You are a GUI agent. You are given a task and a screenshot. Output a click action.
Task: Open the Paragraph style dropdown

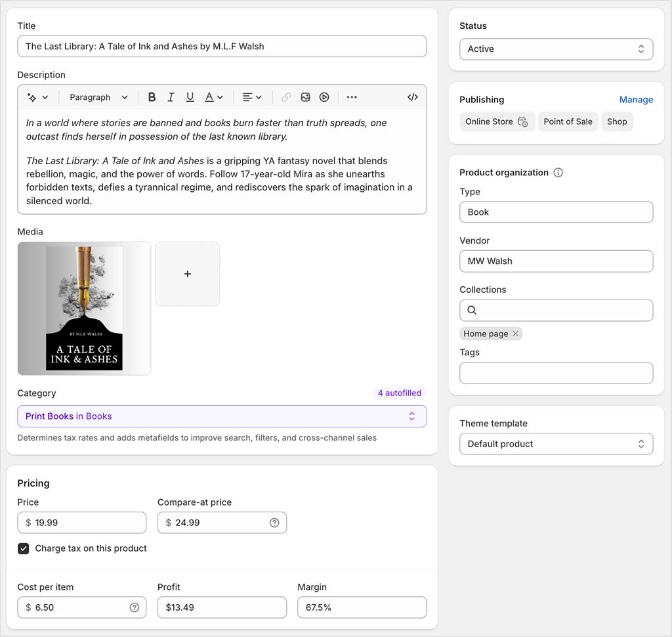pyautogui.click(x=98, y=97)
